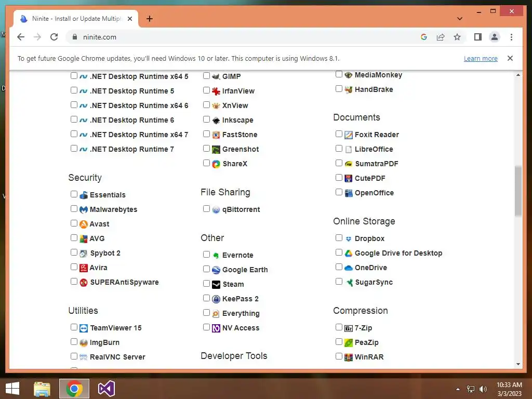
Task: Expand the tab search dropdown arrow
Action: [x=460, y=19]
